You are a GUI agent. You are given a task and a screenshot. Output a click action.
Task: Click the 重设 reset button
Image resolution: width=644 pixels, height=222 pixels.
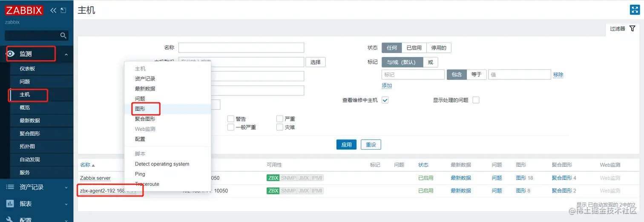click(x=371, y=144)
